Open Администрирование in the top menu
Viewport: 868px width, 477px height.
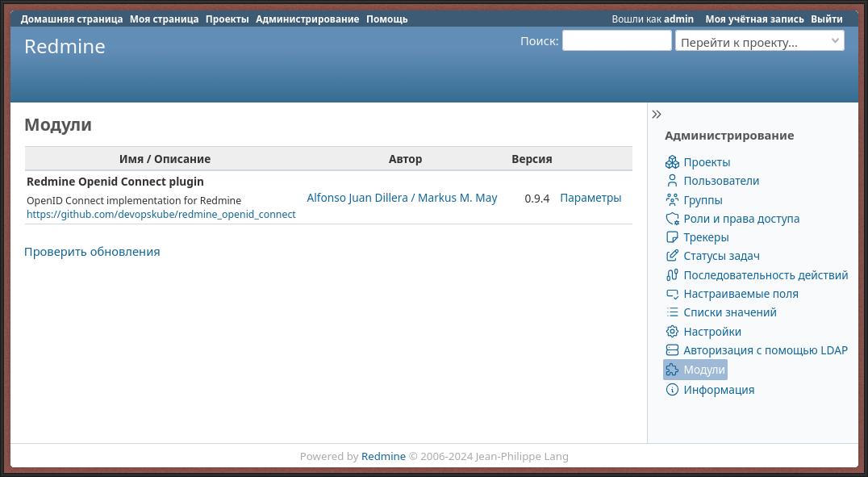(x=307, y=19)
